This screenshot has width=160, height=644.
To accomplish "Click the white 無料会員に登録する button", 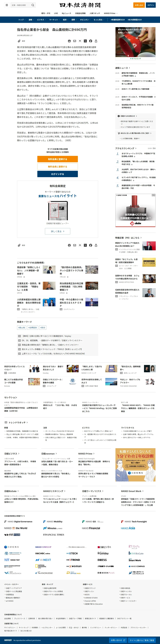I will point(57,167).
